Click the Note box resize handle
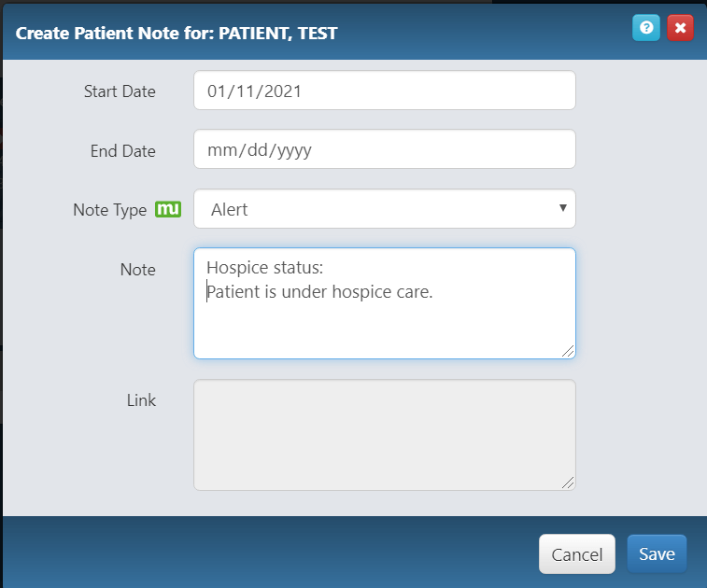 pyautogui.click(x=568, y=352)
